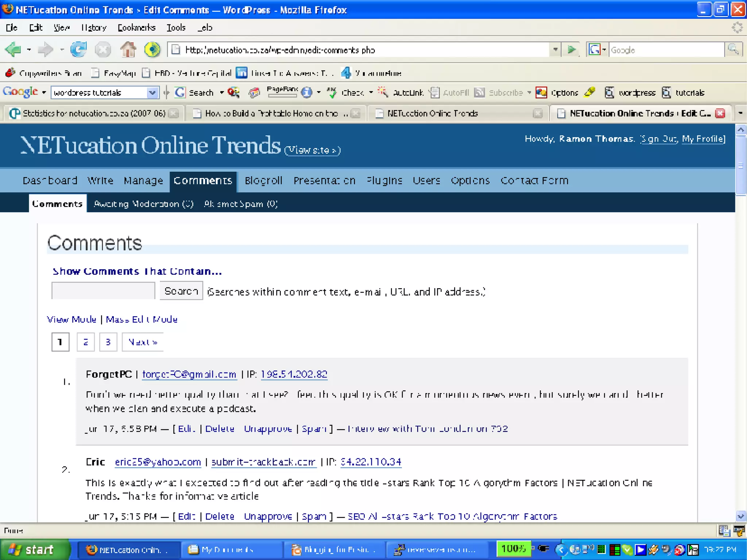Click the Show Comments search text field
This screenshot has width=747, height=560.
(x=103, y=291)
